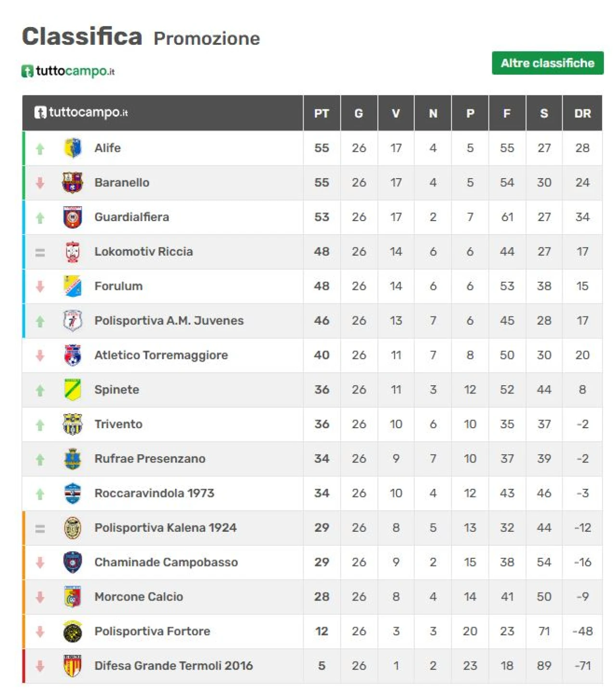
Task: Open the Altre classifiche button
Action: [x=548, y=63]
